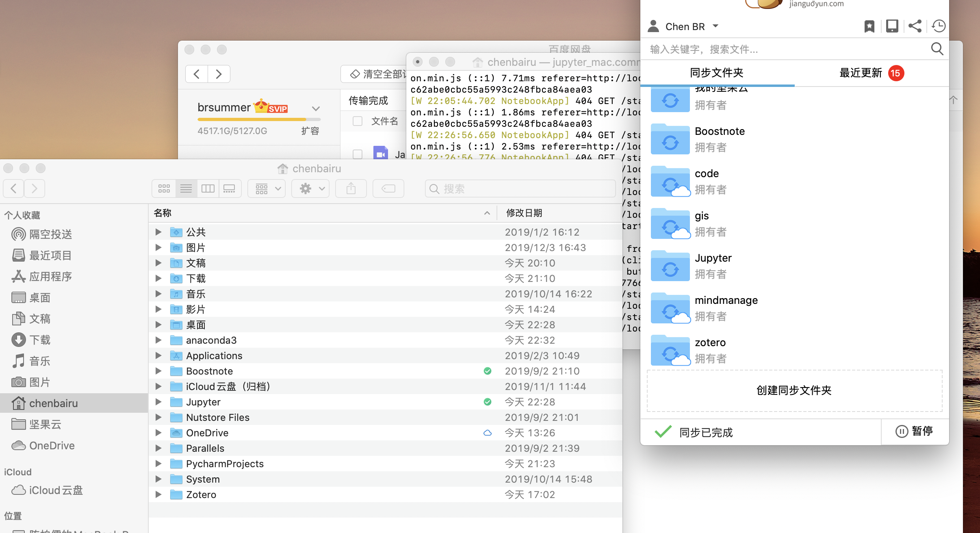Screen dimensions: 980x533
Task: Click the Baidu storage usage bar
Action: (259, 119)
